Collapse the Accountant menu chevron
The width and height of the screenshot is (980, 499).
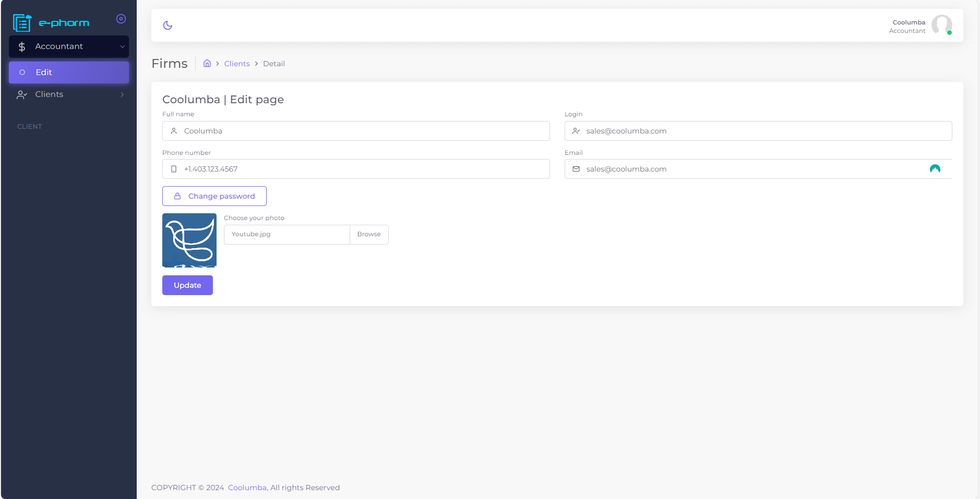[123, 47]
